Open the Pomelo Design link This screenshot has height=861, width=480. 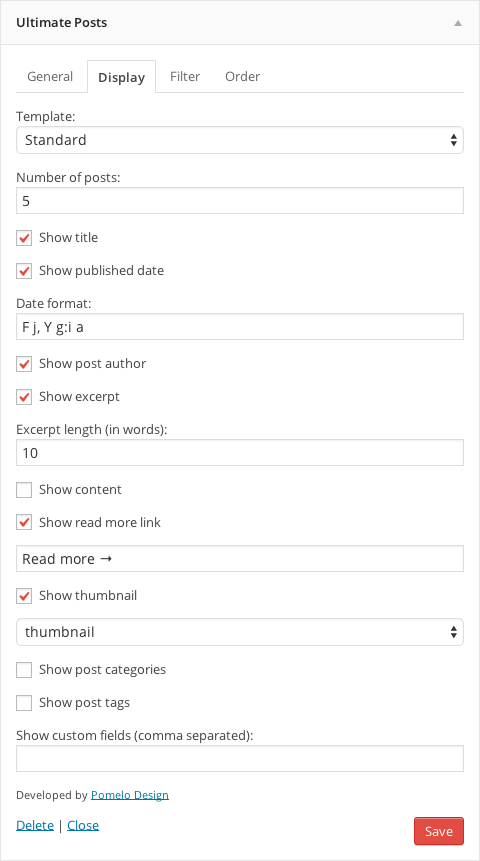pyautogui.click(x=130, y=795)
